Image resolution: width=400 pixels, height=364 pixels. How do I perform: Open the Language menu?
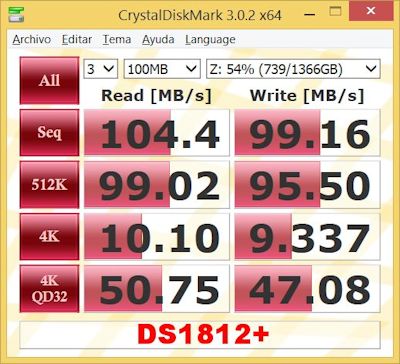coord(210,39)
